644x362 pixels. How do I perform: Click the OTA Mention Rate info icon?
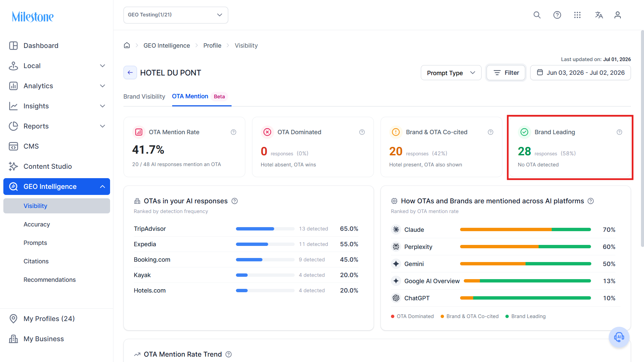[234, 132]
